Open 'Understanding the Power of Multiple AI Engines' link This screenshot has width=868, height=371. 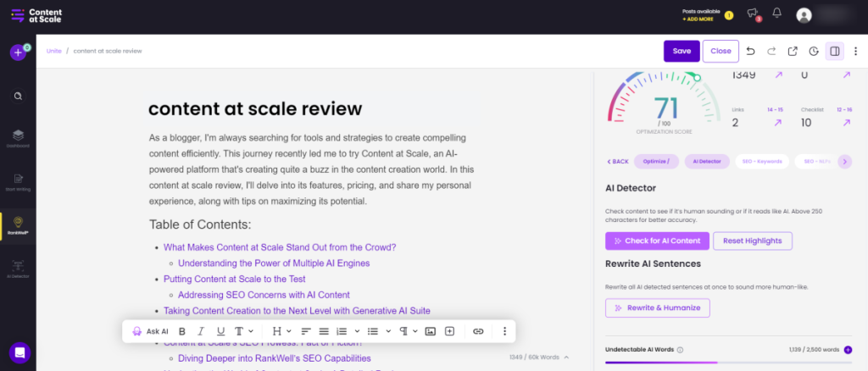[x=274, y=263]
